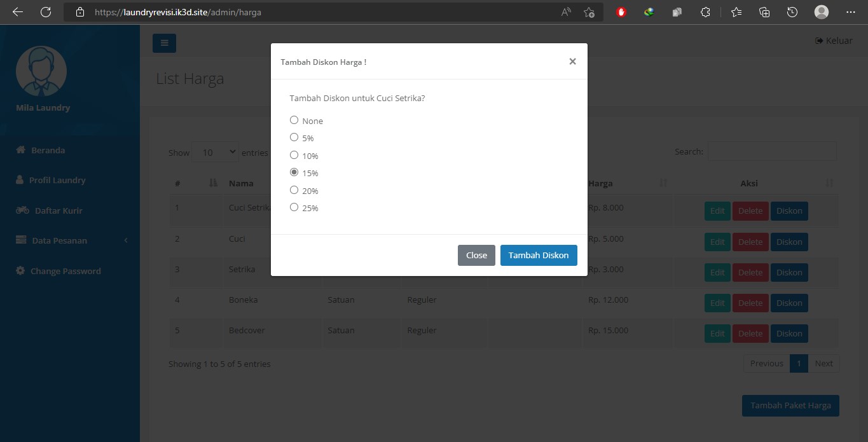868x442 pixels.
Task: Add page to favorites star icon
Action: pyautogui.click(x=589, y=12)
